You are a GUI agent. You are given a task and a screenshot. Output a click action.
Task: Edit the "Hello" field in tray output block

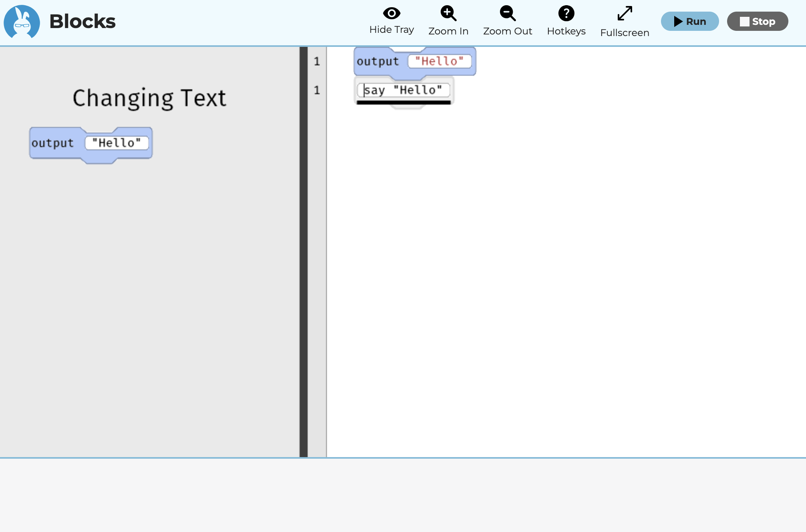pyautogui.click(x=117, y=143)
